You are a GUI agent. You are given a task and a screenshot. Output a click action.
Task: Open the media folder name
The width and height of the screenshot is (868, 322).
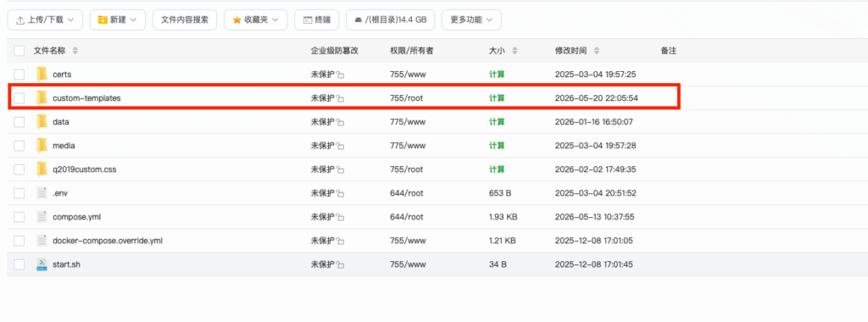[x=64, y=146]
